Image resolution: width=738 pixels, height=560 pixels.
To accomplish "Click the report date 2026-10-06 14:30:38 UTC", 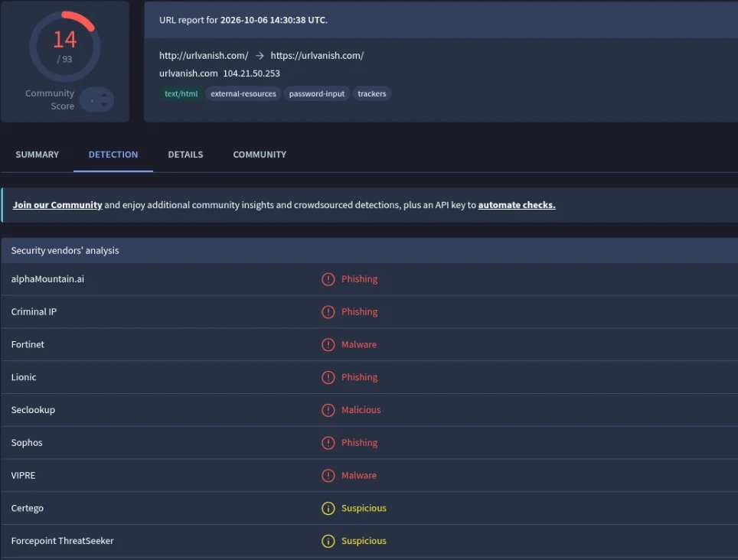I will [273, 20].
